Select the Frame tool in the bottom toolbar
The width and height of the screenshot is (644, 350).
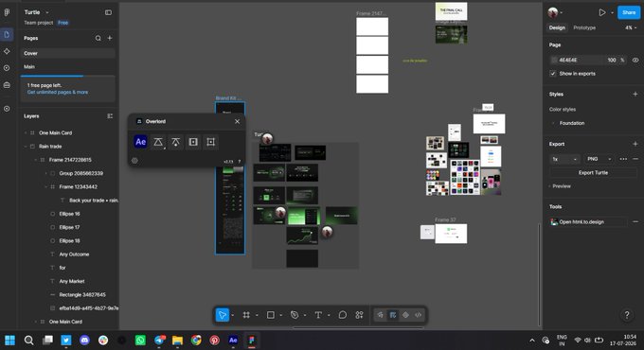tap(246, 315)
